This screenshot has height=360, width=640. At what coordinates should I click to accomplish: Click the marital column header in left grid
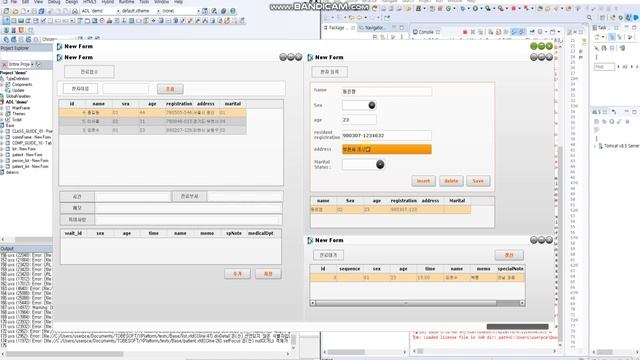point(233,104)
